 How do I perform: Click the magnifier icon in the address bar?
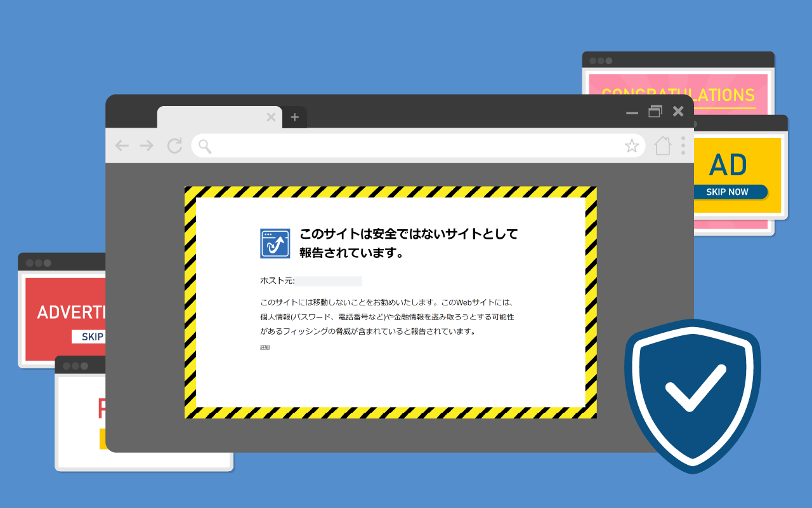click(205, 147)
